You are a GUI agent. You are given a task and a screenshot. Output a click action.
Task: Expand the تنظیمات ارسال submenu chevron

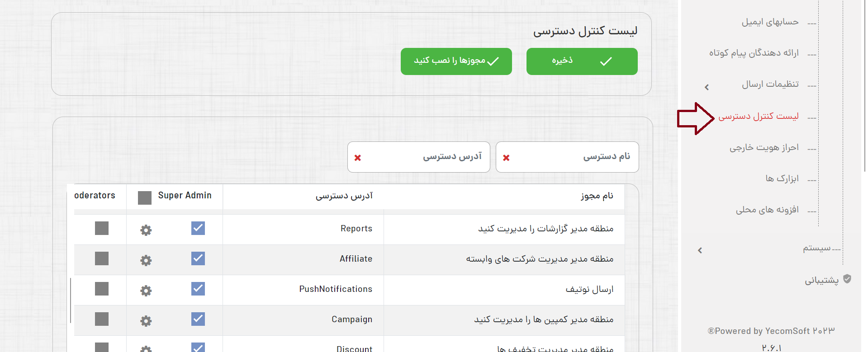(707, 87)
